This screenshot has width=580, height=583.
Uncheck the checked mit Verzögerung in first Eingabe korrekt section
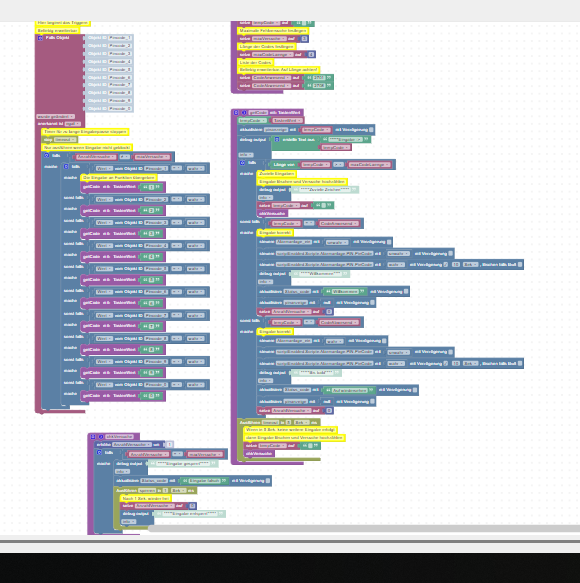445,265
